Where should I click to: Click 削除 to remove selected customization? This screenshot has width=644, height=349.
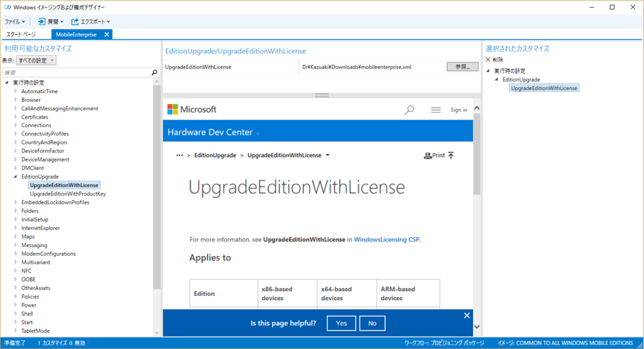click(x=498, y=60)
